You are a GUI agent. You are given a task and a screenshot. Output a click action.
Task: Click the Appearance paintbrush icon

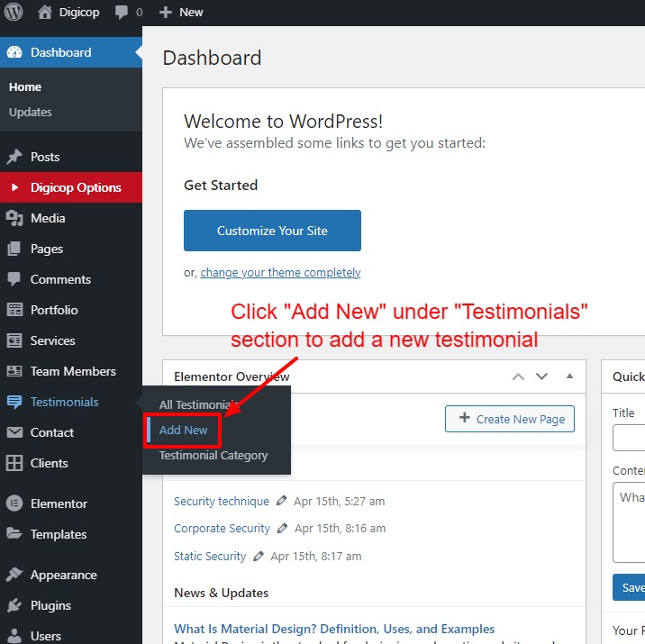[x=14, y=575]
